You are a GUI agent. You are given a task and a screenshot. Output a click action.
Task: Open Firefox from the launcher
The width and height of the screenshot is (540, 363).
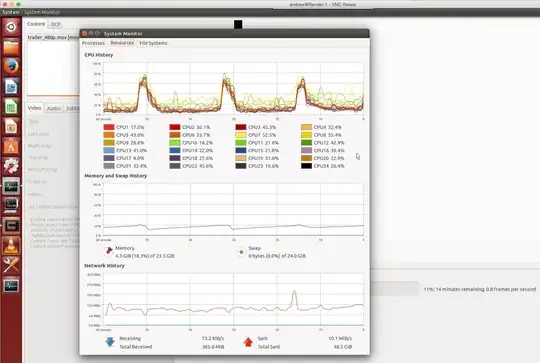(x=11, y=66)
